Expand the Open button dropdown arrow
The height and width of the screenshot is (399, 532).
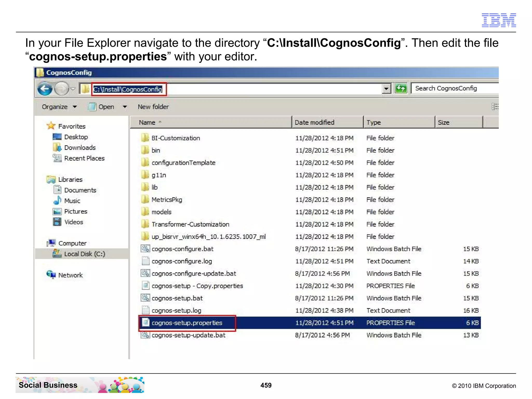(x=125, y=107)
